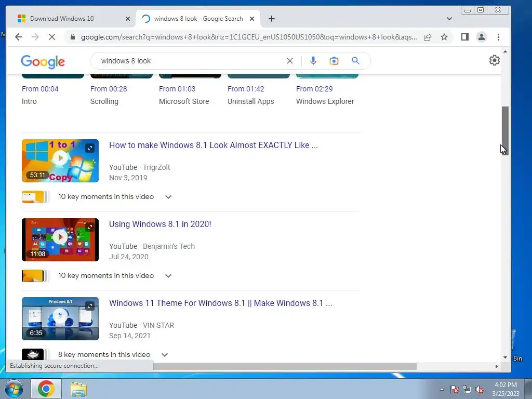Open Google quick settings gear
Screen dimensions: 532x399
click(x=495, y=60)
